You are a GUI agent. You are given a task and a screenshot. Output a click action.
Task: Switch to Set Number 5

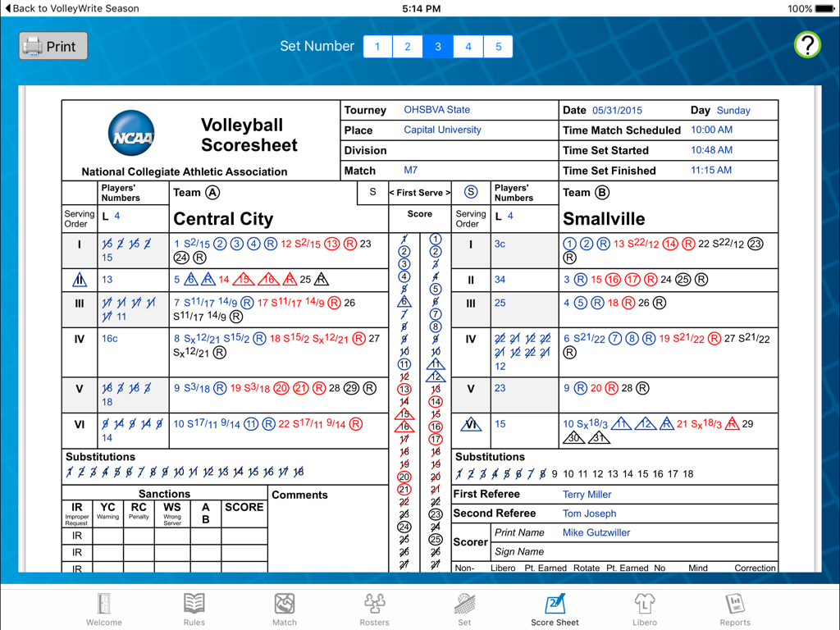click(498, 47)
